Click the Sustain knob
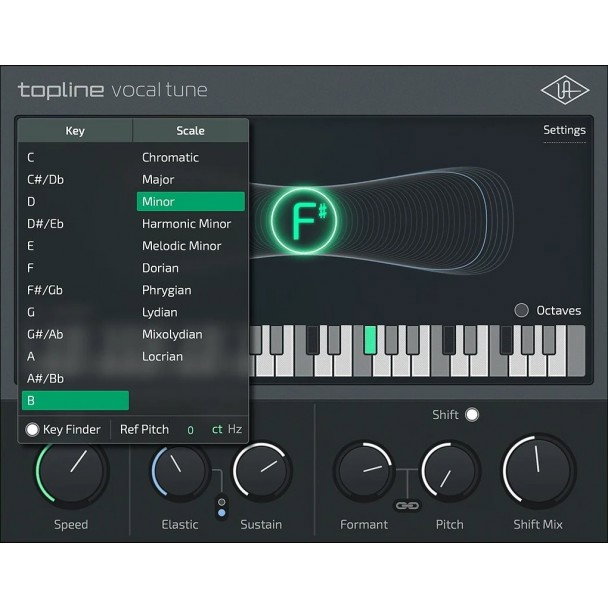The height and width of the screenshot is (608, 608). (x=262, y=470)
